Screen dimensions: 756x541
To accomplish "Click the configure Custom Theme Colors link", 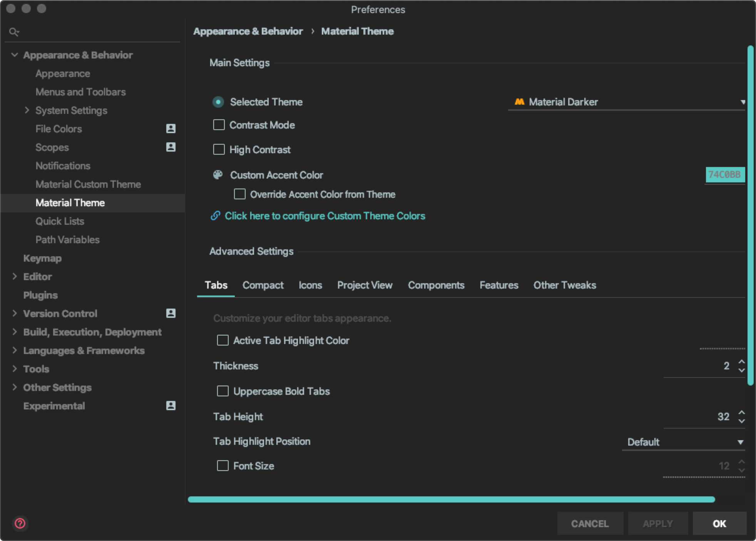I will tap(325, 216).
